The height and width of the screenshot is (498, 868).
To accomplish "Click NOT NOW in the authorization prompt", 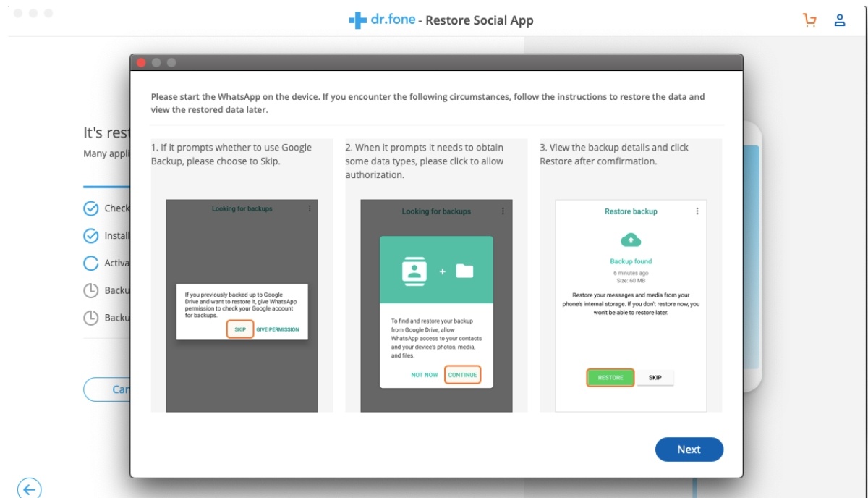I will [425, 375].
